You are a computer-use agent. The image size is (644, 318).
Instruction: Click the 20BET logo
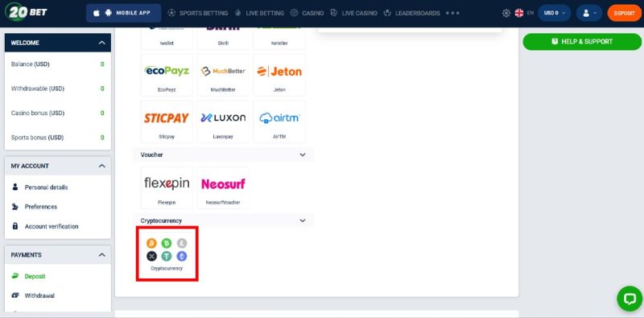[27, 12]
